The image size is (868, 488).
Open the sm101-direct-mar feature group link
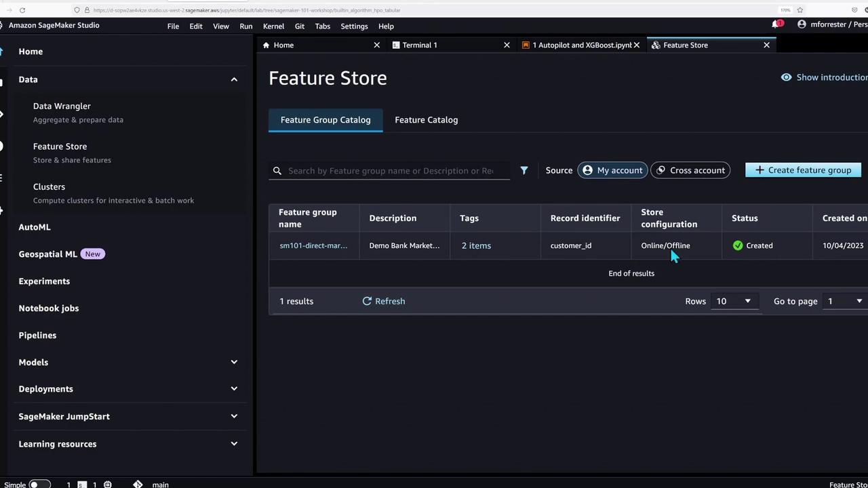pyautogui.click(x=313, y=245)
